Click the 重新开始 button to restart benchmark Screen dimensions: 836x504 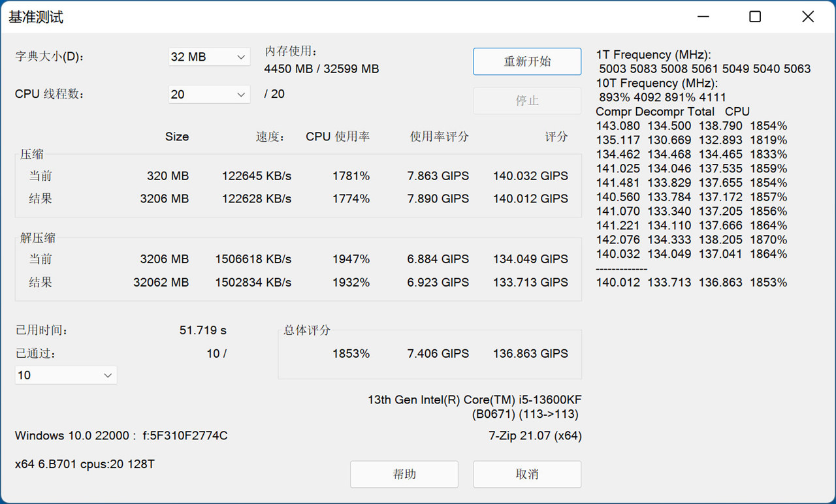point(526,61)
